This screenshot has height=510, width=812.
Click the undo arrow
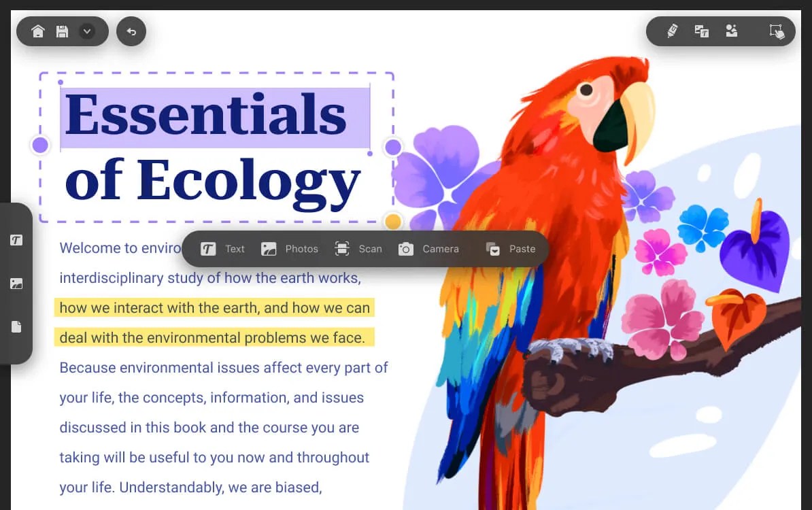[x=131, y=31]
